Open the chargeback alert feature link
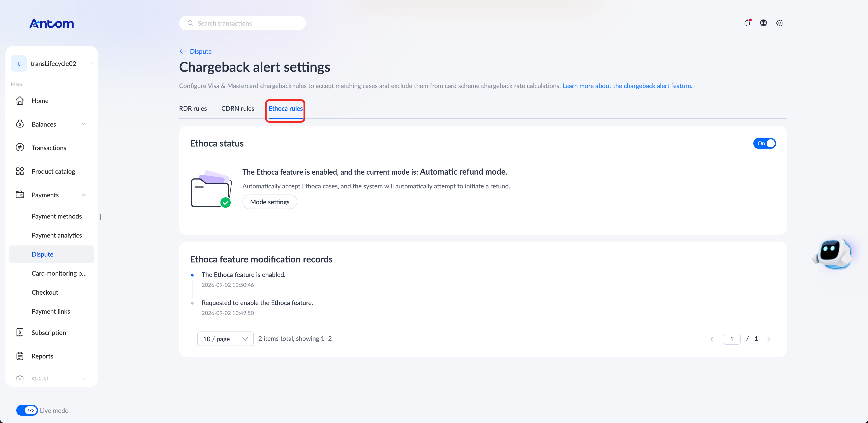 pyautogui.click(x=627, y=86)
